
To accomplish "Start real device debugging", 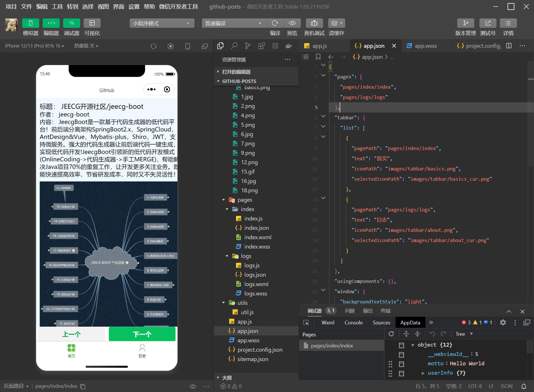I will pyautogui.click(x=314, y=23).
